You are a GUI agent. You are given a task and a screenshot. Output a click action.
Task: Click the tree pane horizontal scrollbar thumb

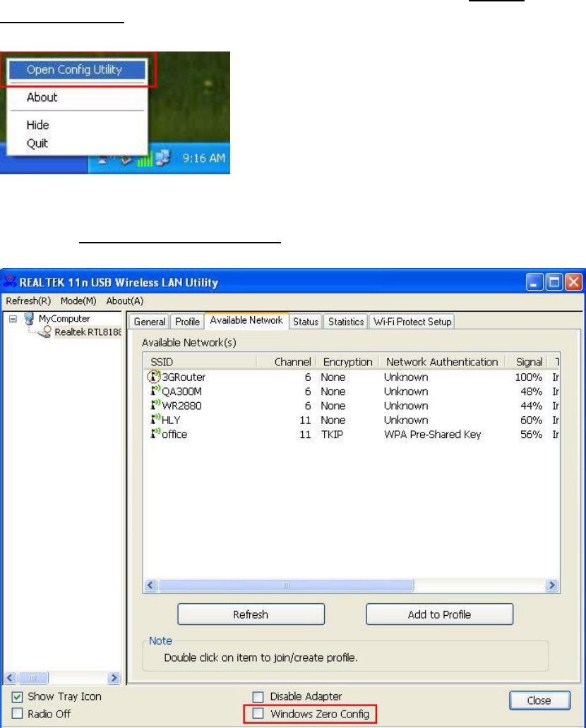pyautogui.click(x=32, y=678)
